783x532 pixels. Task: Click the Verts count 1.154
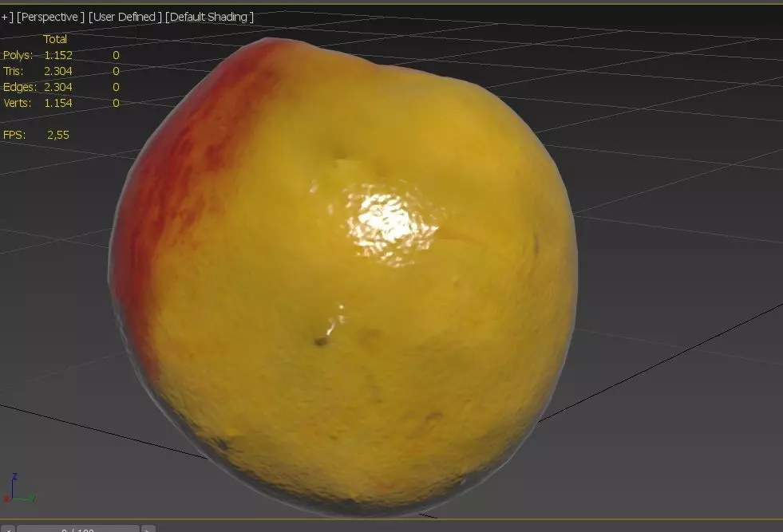tap(58, 103)
